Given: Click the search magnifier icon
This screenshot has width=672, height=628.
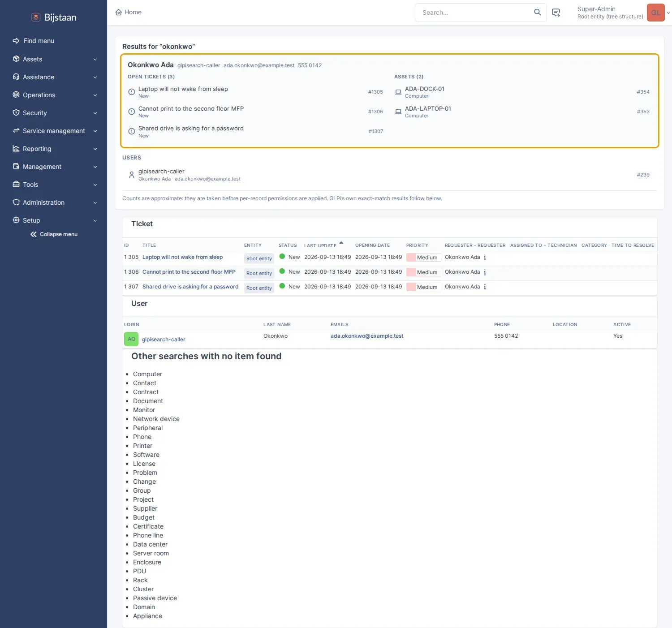Looking at the screenshot, I should click(537, 12).
